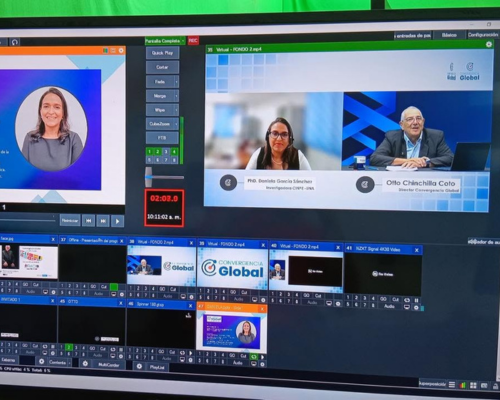The height and width of the screenshot is (400, 500).
Task: Open the Pantalla Completa dropdown arrow
Action: click(183, 41)
